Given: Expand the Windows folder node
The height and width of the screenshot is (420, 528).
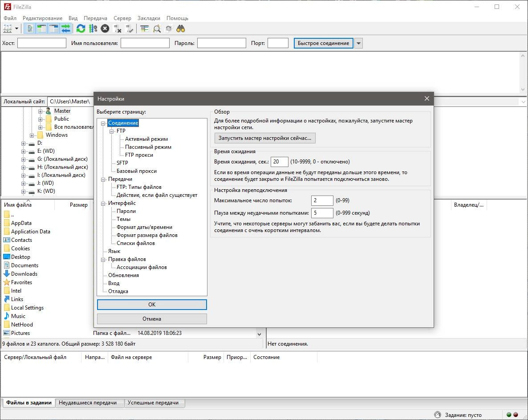Looking at the screenshot, I should (x=32, y=135).
